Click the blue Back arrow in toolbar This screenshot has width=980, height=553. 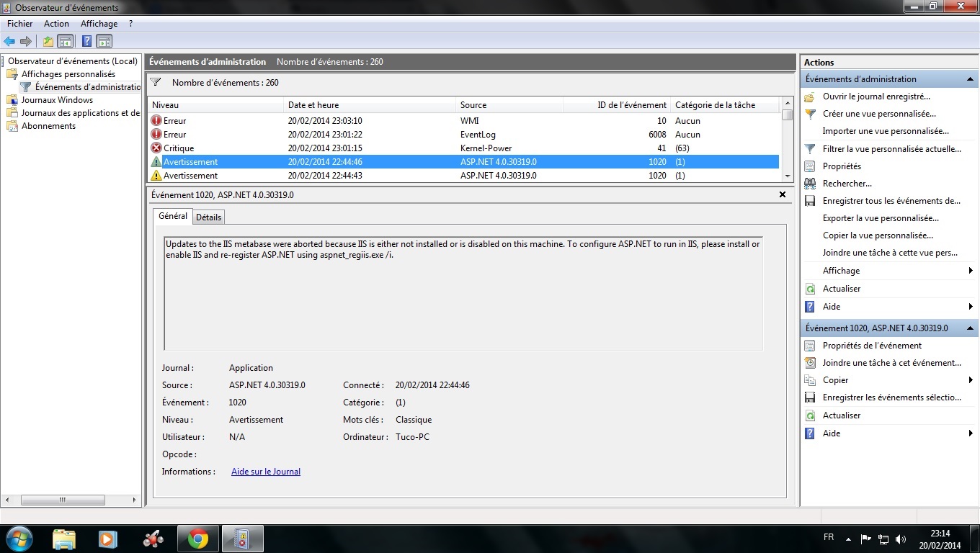(9, 41)
